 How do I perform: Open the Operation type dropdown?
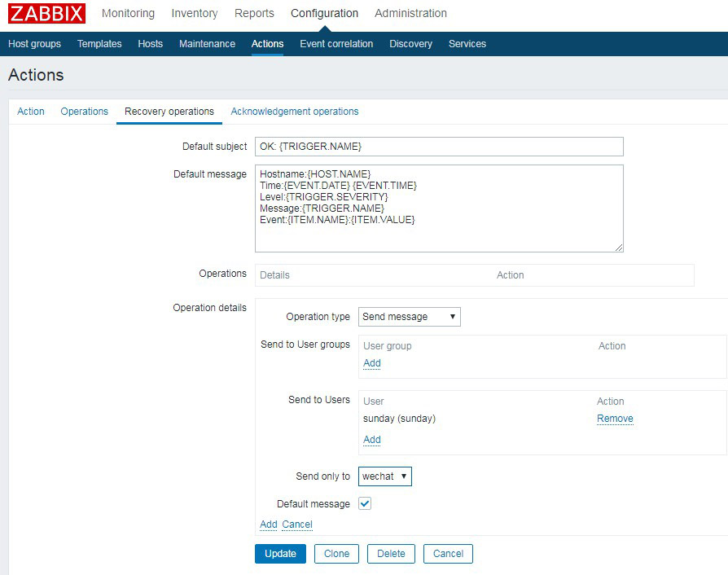pos(409,317)
